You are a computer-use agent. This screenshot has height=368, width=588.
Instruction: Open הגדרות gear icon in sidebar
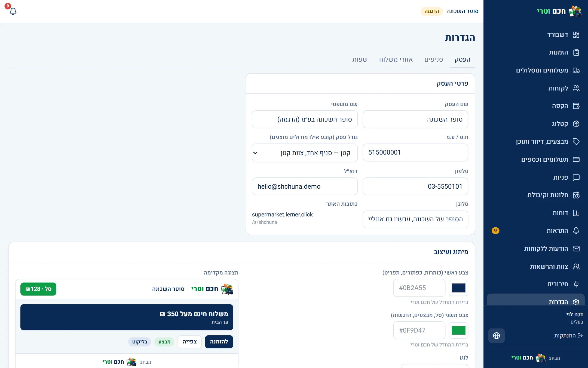pos(576,302)
